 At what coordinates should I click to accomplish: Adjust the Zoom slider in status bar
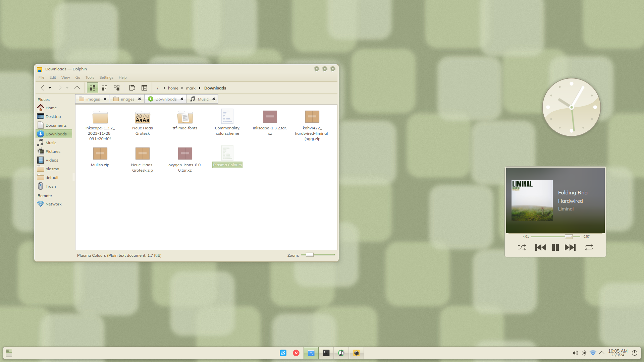(318, 255)
